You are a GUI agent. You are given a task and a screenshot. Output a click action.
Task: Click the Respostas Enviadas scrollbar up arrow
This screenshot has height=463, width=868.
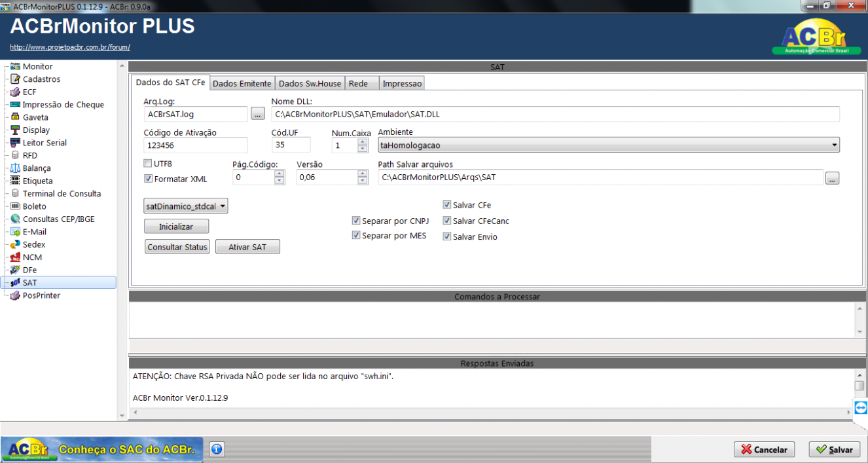pyautogui.click(x=859, y=375)
